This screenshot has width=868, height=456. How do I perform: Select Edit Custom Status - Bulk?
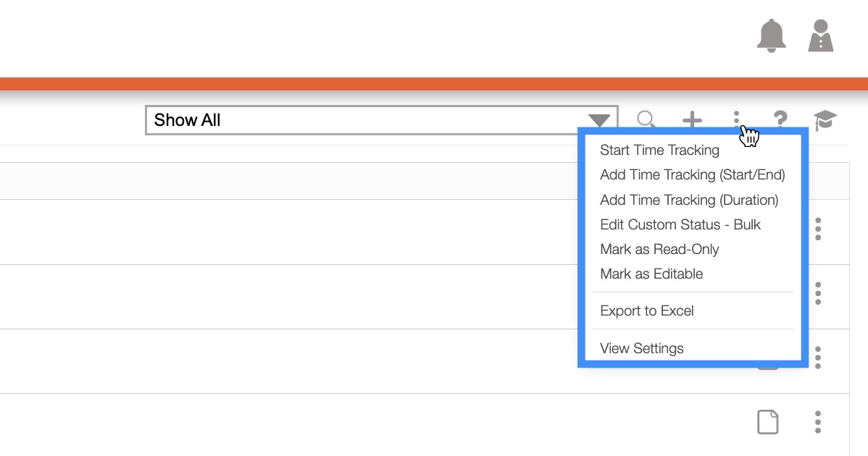click(x=680, y=224)
